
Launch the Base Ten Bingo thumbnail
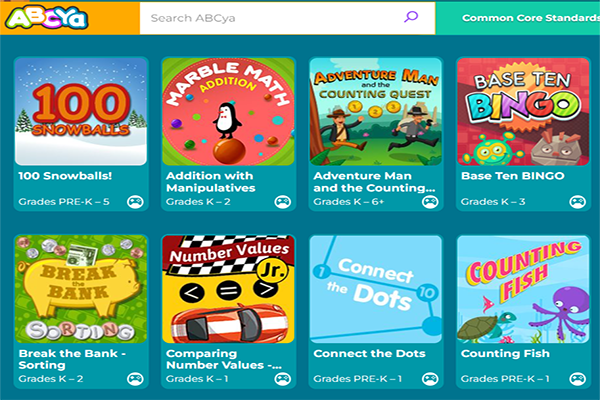pyautogui.click(x=523, y=110)
